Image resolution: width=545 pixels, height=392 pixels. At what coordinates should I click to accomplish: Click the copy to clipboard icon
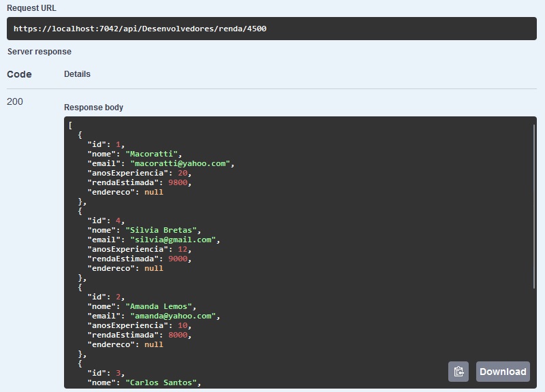458,372
